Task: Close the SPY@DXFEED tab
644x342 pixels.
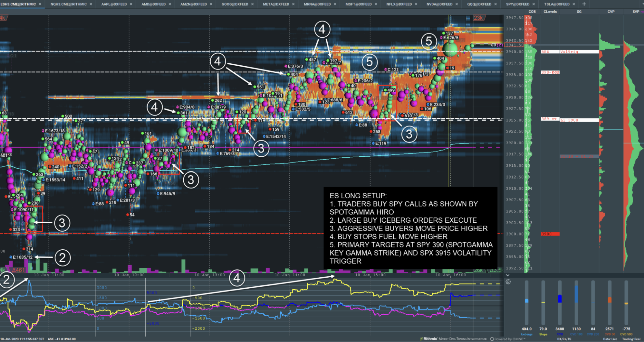Action: click(x=533, y=4)
